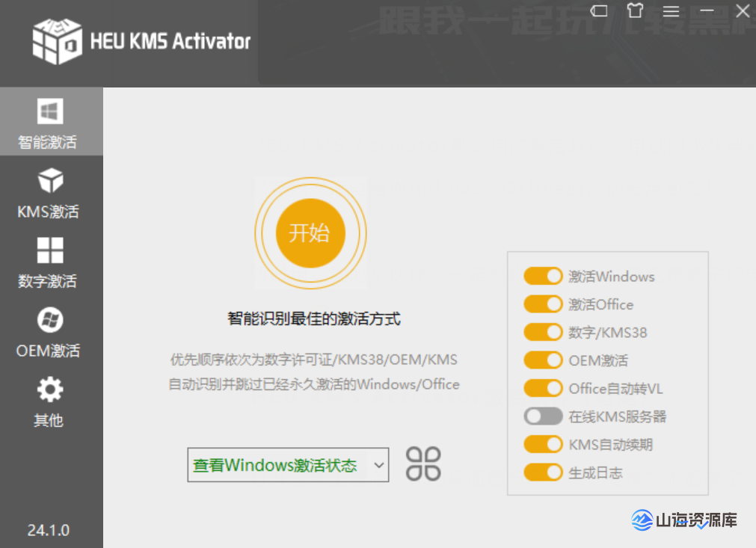Click the four-leaf clover icon beside dropdown
756x548 pixels.
point(423,464)
